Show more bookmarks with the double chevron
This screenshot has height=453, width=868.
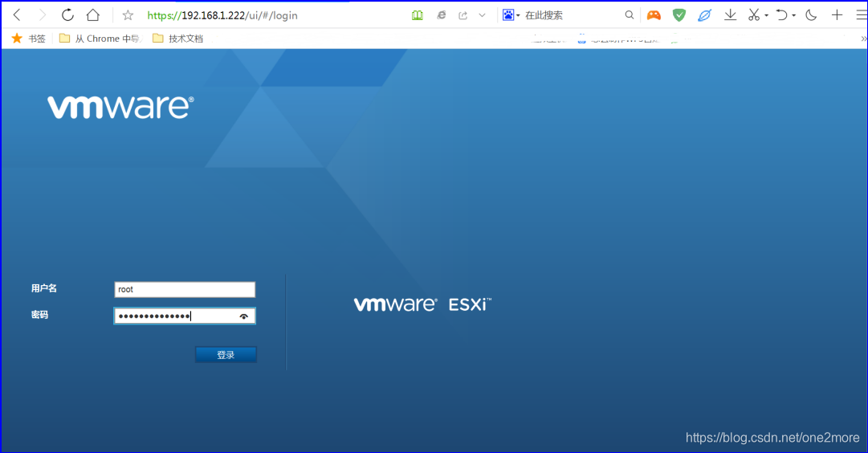[x=863, y=39]
